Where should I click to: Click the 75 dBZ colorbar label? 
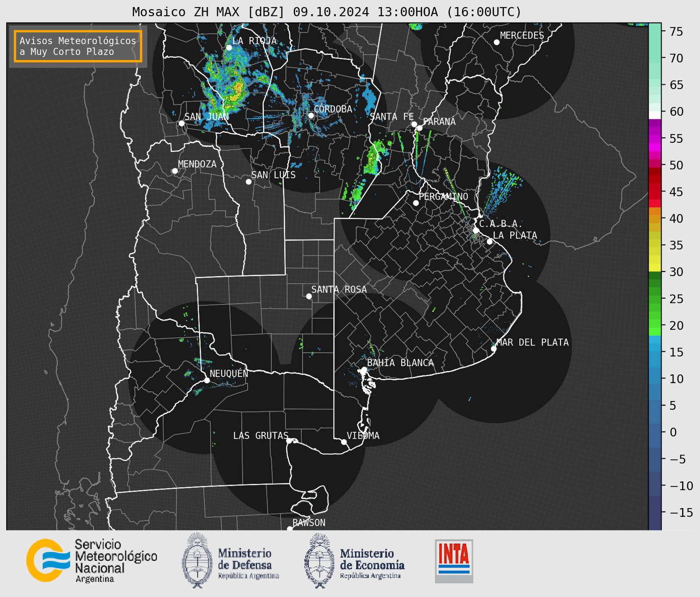click(676, 32)
